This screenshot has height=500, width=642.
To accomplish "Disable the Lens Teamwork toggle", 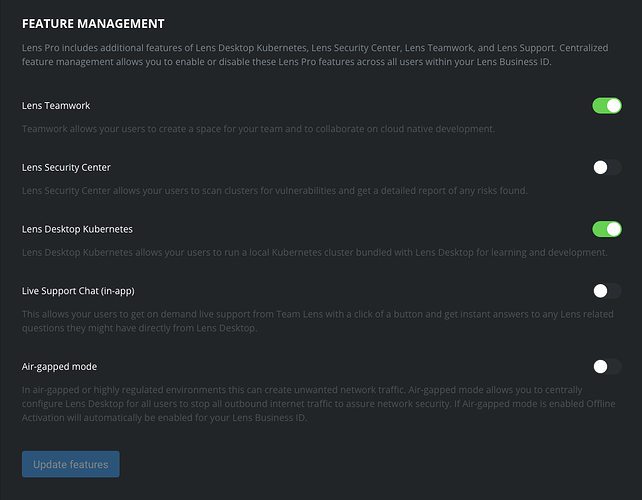I will pos(607,106).
